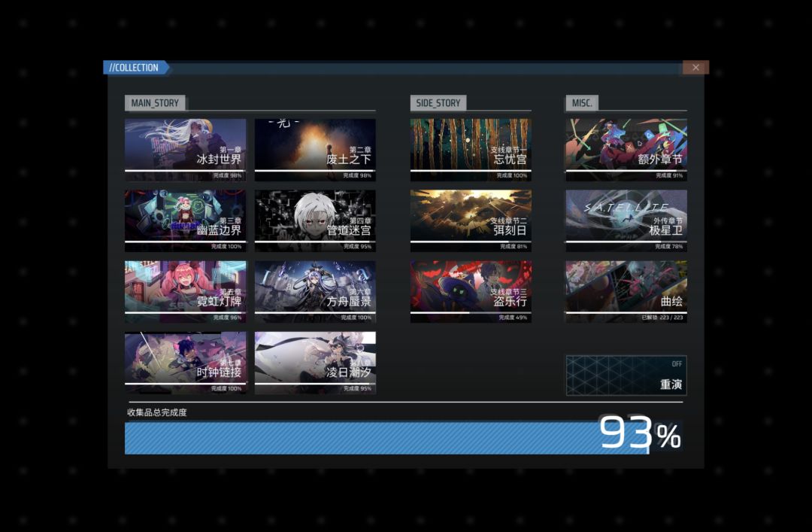
Task: Open chapter two 废土之下 card
Action: (x=315, y=149)
